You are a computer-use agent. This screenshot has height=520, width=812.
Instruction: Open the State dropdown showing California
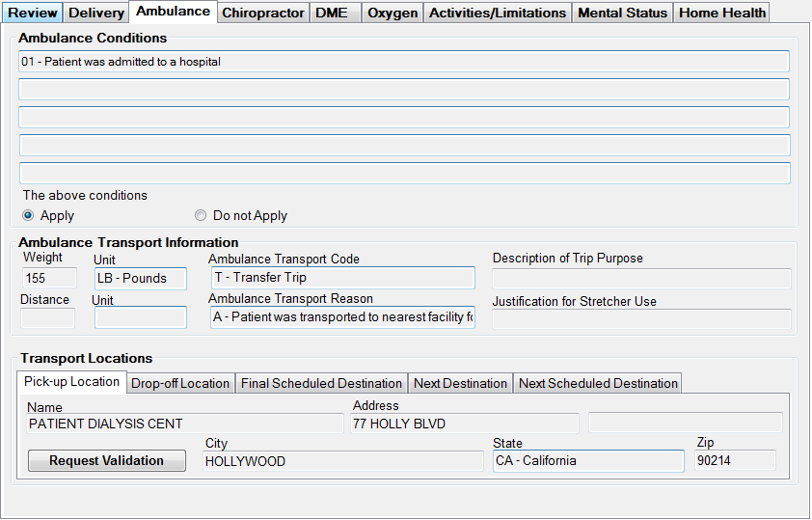[587, 461]
